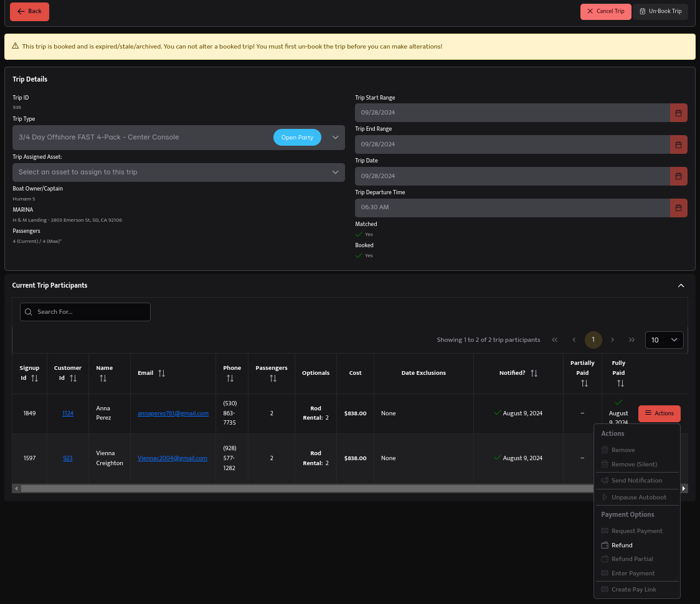Click the table horizontal scrollbar track
The width and height of the screenshot is (700, 604).
(x=307, y=489)
